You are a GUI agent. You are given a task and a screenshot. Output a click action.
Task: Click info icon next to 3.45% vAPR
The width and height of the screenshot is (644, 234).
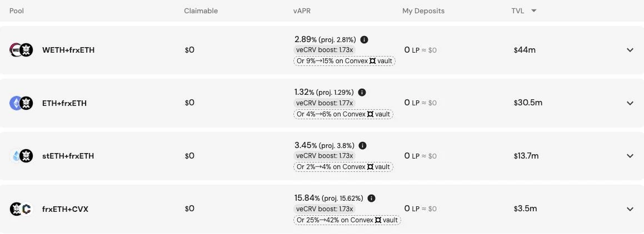[x=362, y=146]
